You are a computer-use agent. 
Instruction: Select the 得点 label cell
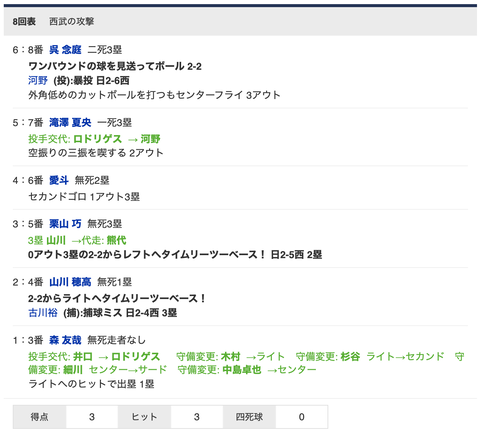[39, 417]
